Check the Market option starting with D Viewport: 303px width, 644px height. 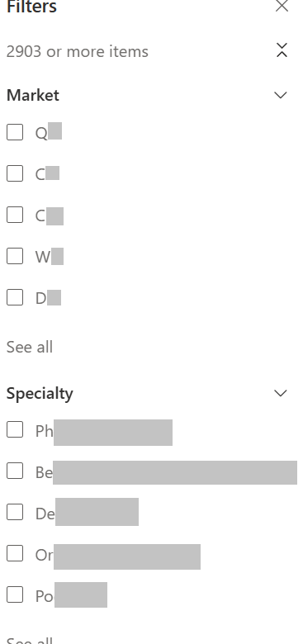pos(15,297)
